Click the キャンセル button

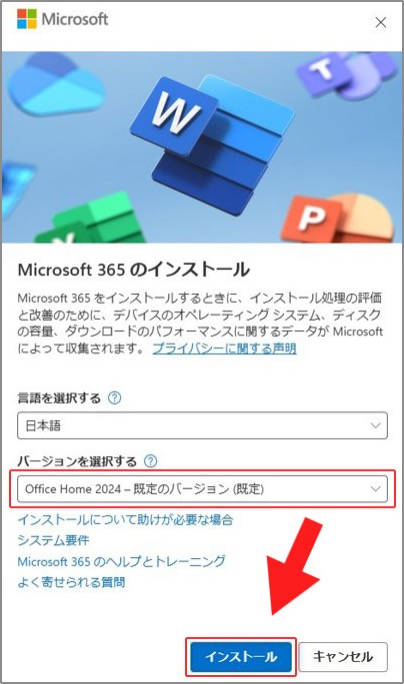[x=343, y=657]
